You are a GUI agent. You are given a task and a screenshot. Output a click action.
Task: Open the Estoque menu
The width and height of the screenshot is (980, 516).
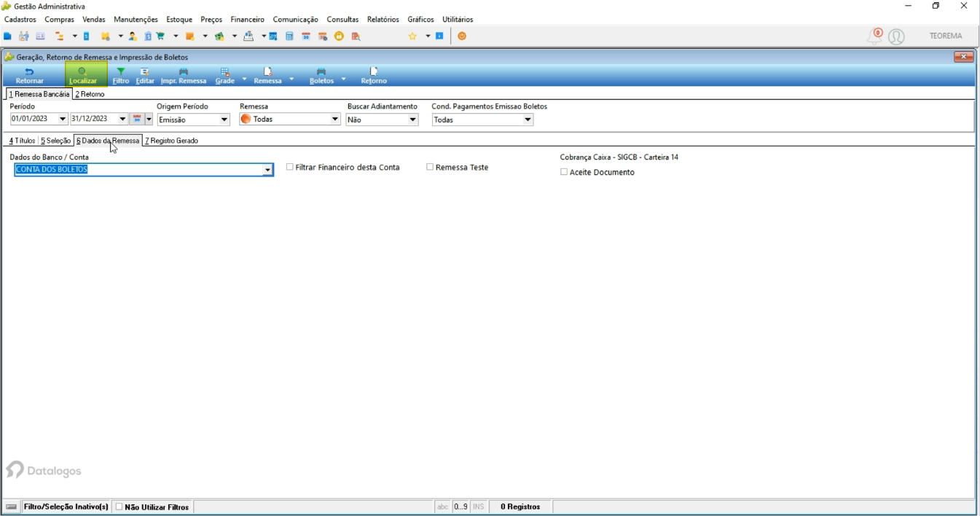(179, 20)
